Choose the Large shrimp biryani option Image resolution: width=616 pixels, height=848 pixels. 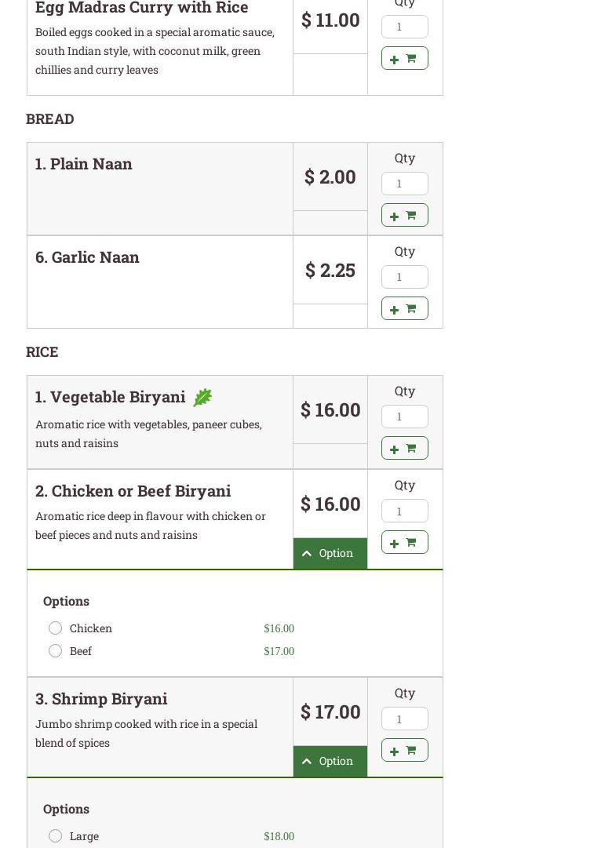(x=55, y=835)
